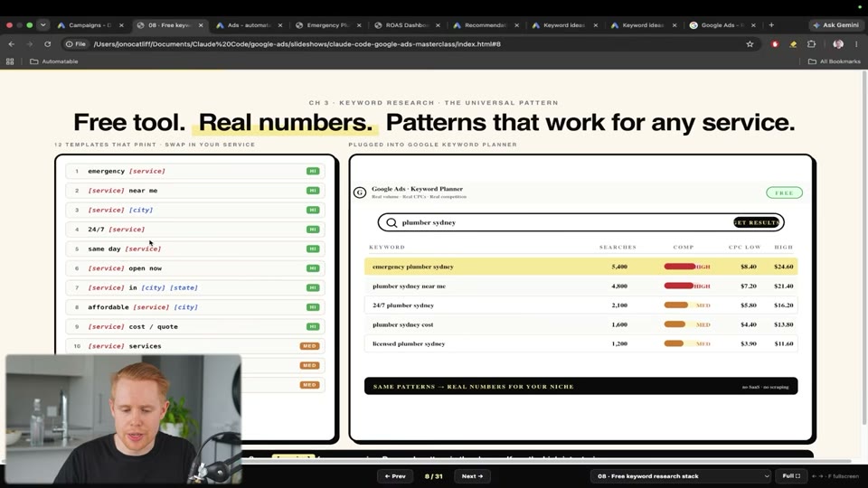The image size is (868, 488).
Task: Bookmark this page with the star icon
Action: tap(750, 43)
